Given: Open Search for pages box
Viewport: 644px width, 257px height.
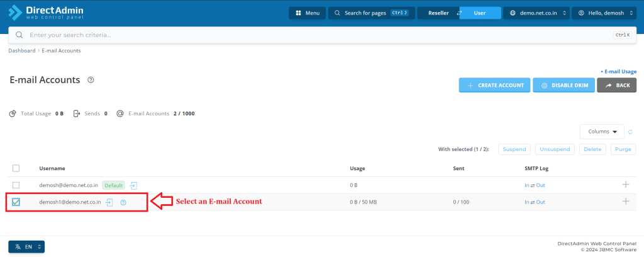Looking at the screenshot, I should coord(372,13).
